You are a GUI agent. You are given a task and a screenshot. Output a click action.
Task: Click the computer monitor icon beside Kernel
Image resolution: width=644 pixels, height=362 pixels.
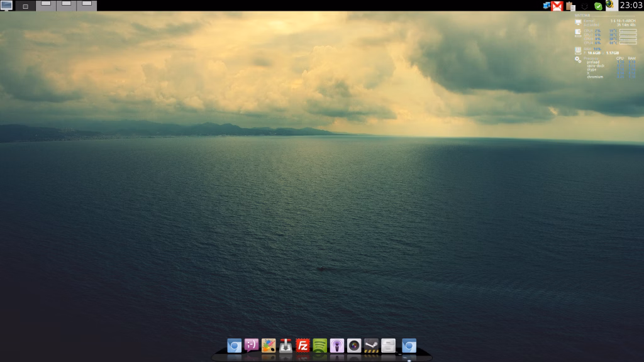coord(578,22)
